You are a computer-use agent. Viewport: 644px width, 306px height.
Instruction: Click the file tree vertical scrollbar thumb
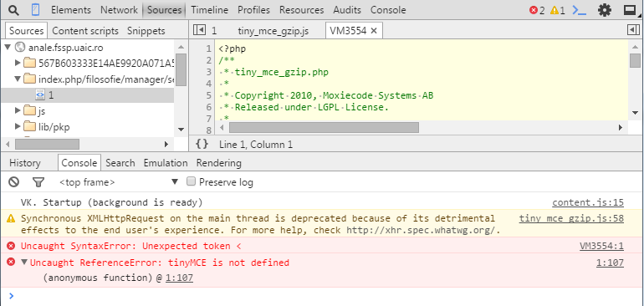tap(181, 70)
